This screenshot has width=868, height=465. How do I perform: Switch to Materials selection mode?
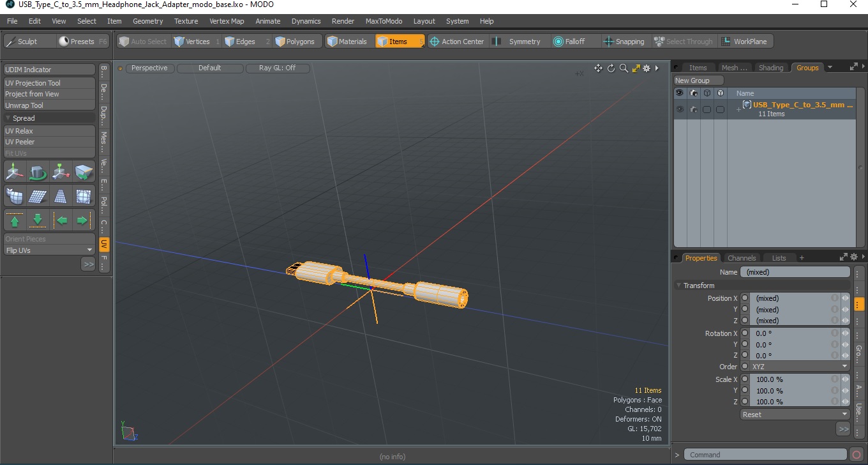point(350,42)
